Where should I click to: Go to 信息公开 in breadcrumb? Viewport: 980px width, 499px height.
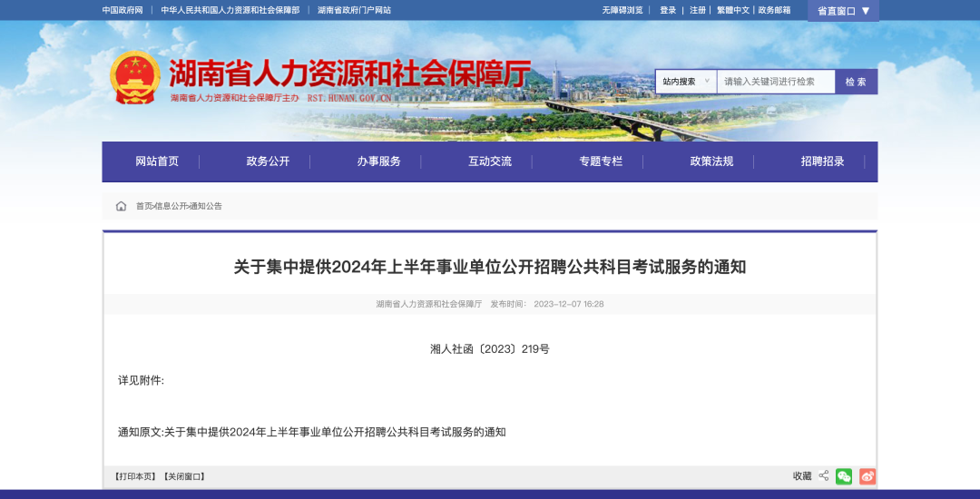tap(171, 206)
